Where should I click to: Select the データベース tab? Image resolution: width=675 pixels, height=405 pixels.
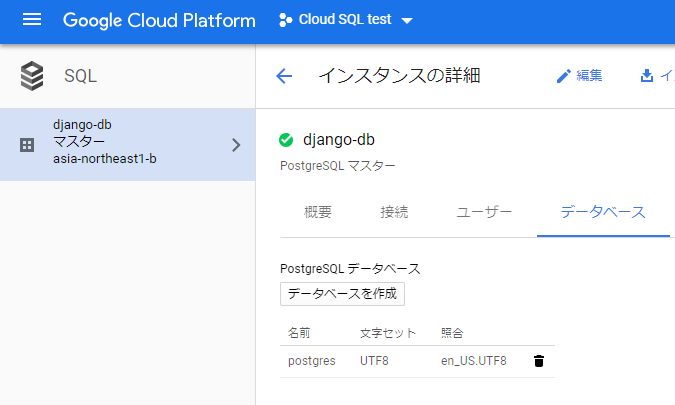[x=603, y=212]
